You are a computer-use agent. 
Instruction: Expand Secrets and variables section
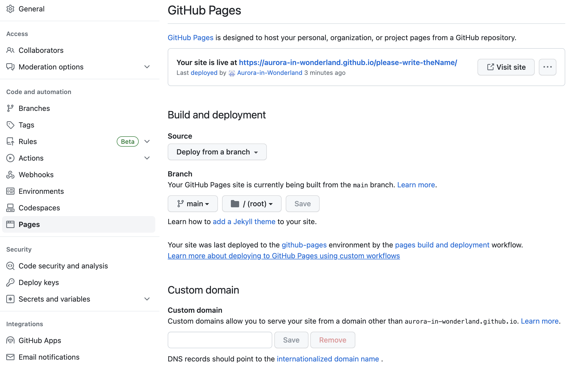pyautogui.click(x=147, y=299)
